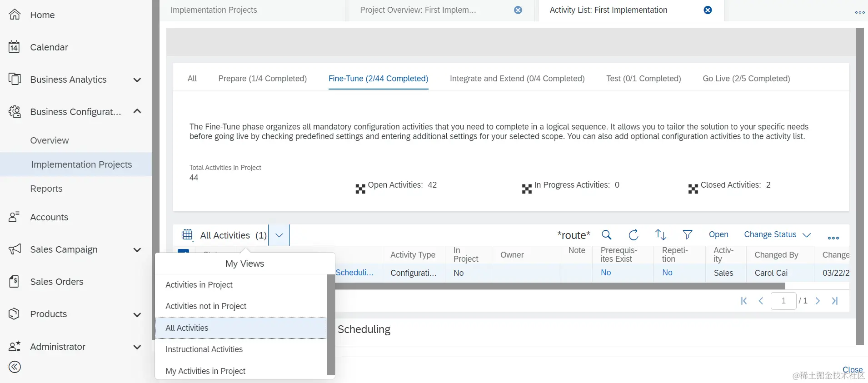Screen dimensions: 868x383
Task: Switch to Prepare phase tab
Action: tap(262, 79)
